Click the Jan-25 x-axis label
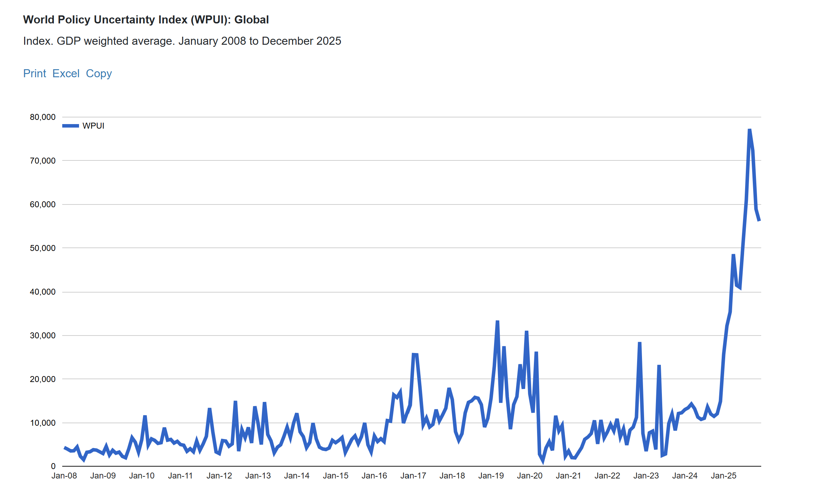814x504 pixels. (723, 476)
